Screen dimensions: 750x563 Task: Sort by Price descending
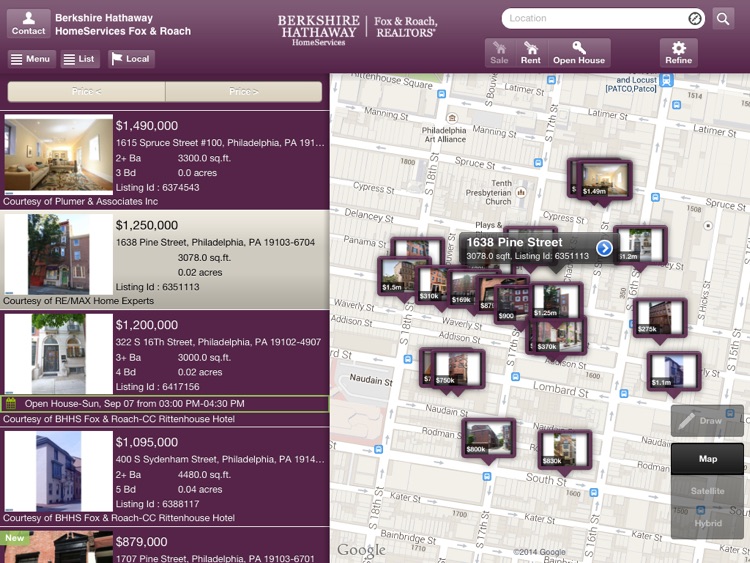coord(244,91)
